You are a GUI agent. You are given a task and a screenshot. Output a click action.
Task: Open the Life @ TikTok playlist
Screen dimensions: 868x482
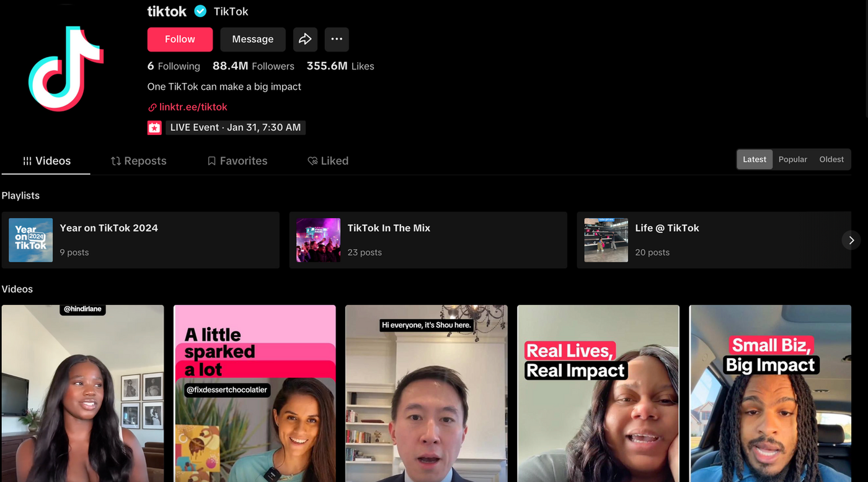(714, 240)
